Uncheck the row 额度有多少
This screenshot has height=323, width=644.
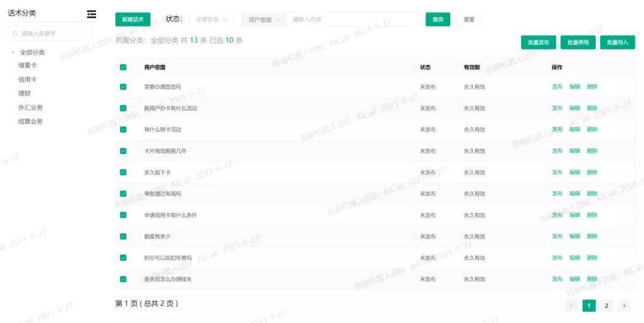(123, 236)
